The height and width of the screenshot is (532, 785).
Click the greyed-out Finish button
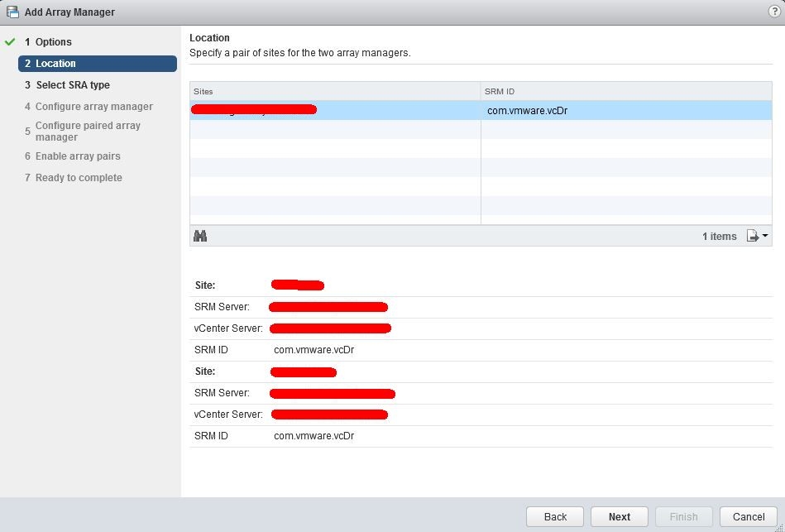(x=683, y=516)
